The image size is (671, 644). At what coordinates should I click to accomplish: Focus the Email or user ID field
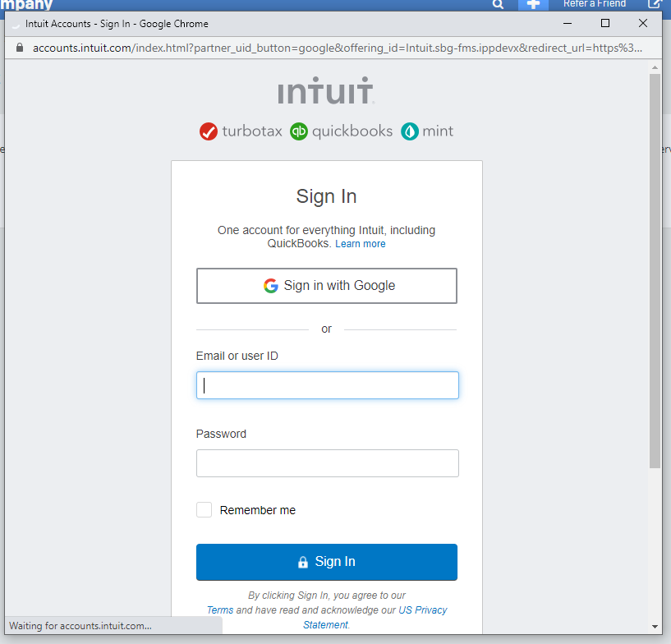click(328, 385)
